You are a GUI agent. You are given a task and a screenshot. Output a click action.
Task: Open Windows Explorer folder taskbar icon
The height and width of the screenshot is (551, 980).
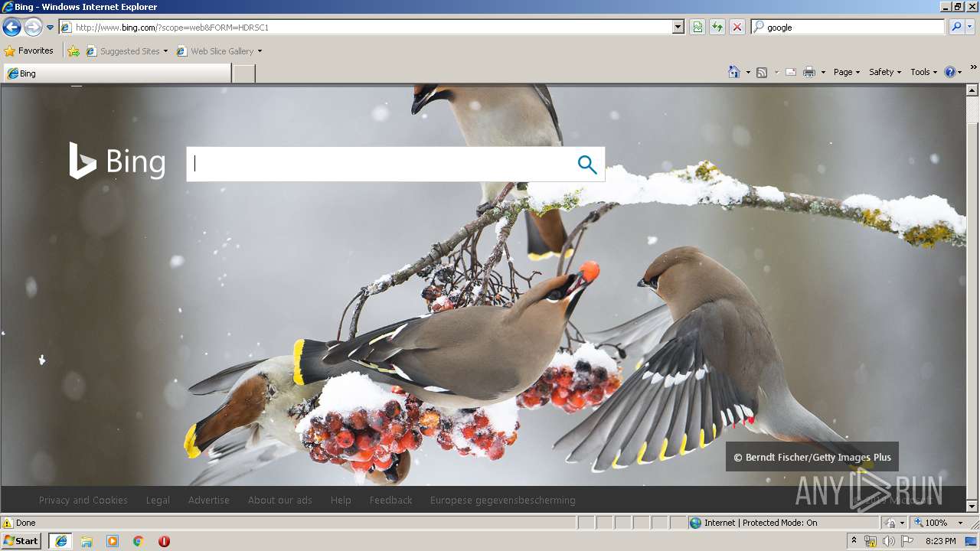87,541
